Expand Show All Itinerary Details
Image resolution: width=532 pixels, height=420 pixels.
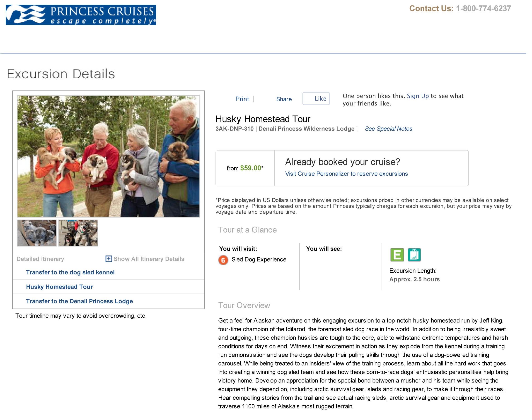(x=149, y=259)
